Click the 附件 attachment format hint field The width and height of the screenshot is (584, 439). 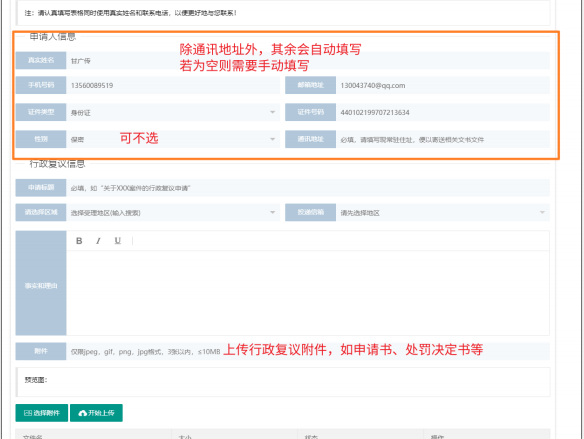(x=308, y=351)
